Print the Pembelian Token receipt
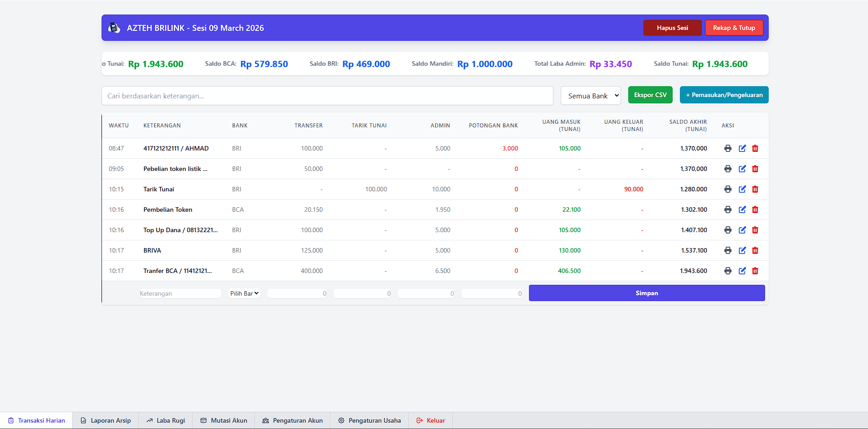 click(x=727, y=210)
